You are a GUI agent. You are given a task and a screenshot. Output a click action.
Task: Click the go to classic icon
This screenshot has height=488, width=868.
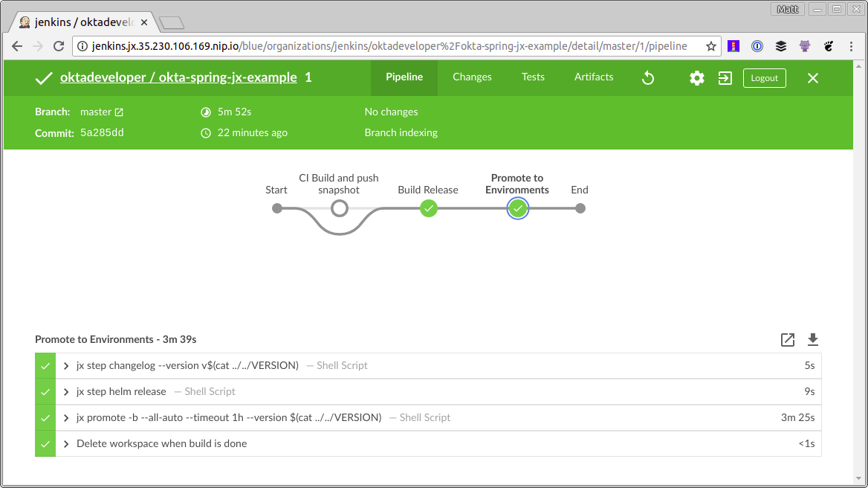pos(725,78)
